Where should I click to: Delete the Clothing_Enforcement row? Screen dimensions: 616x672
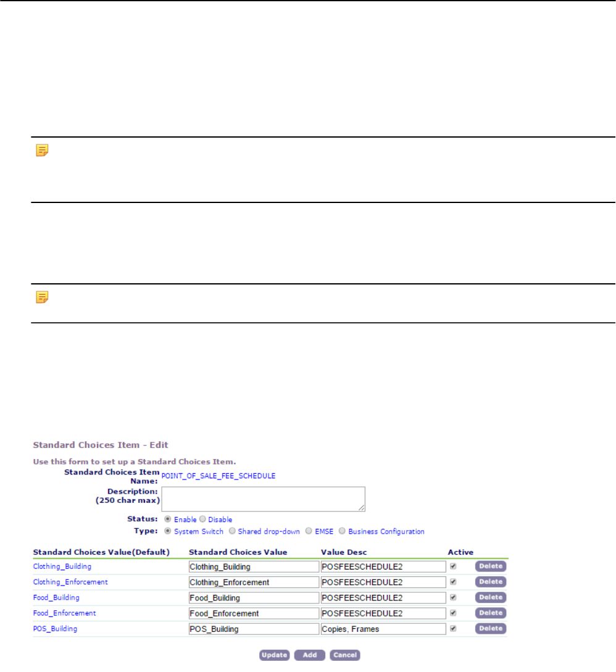click(x=491, y=581)
